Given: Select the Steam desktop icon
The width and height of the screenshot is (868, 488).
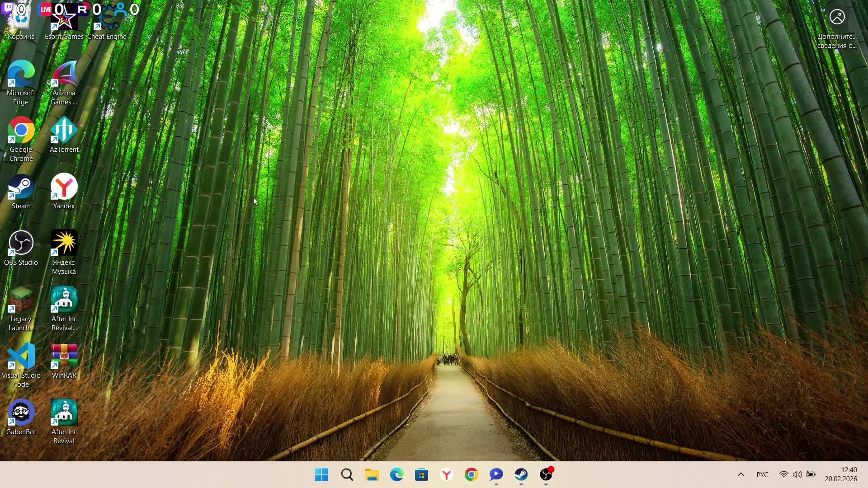Looking at the screenshot, I should tap(21, 188).
